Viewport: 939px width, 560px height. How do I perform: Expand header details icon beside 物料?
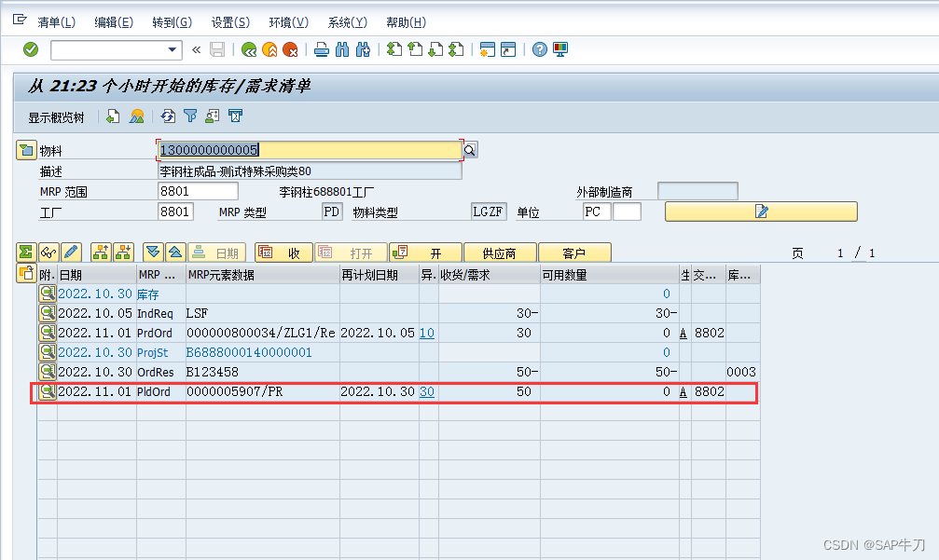[26, 150]
